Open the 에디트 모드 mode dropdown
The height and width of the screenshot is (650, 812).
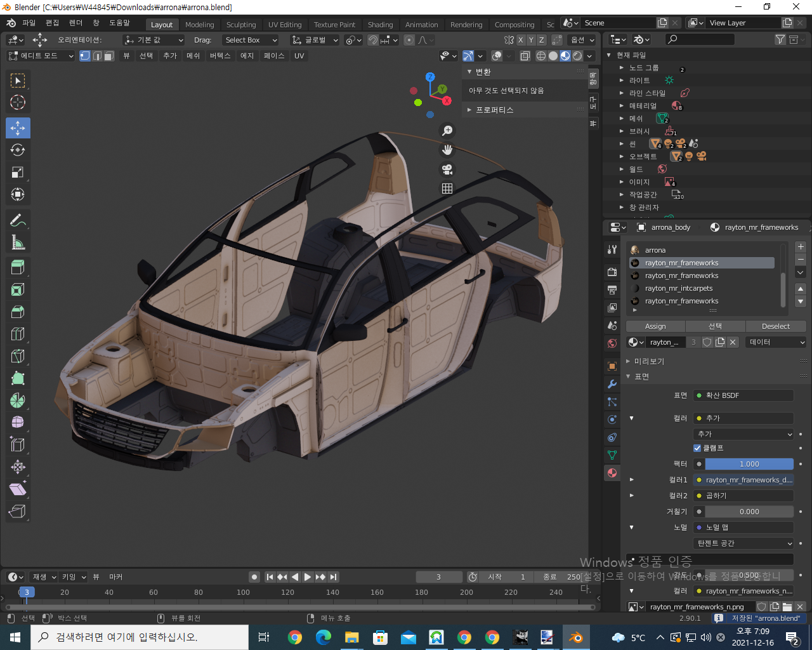[41, 56]
